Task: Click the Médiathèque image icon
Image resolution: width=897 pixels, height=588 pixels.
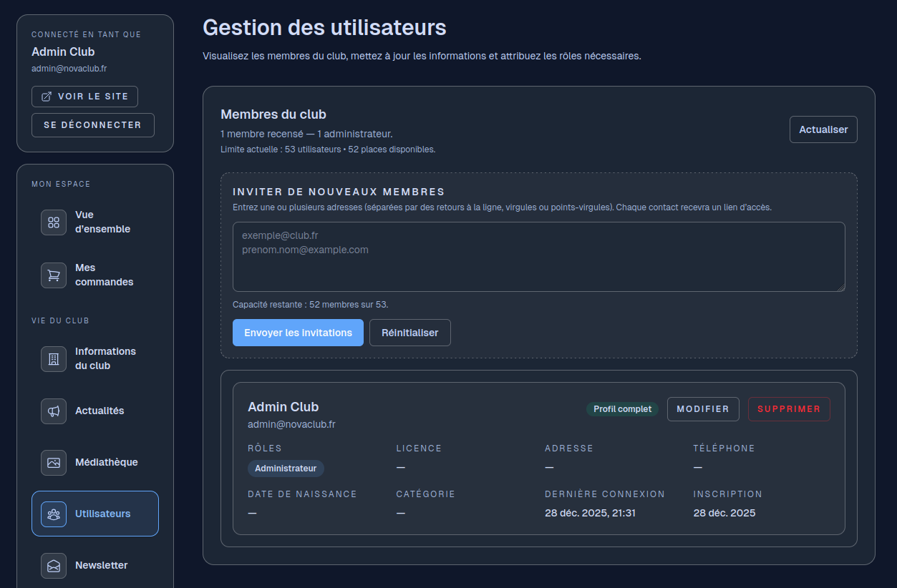Action: pyautogui.click(x=54, y=463)
